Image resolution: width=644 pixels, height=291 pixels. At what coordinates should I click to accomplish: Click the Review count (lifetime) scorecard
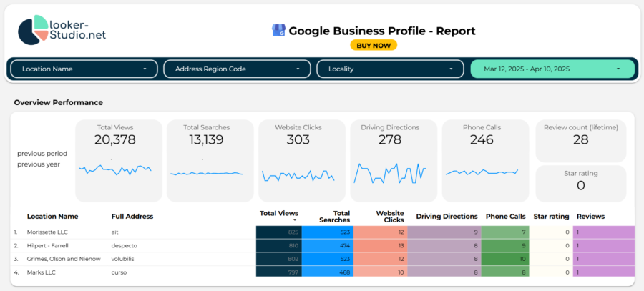[x=580, y=139]
